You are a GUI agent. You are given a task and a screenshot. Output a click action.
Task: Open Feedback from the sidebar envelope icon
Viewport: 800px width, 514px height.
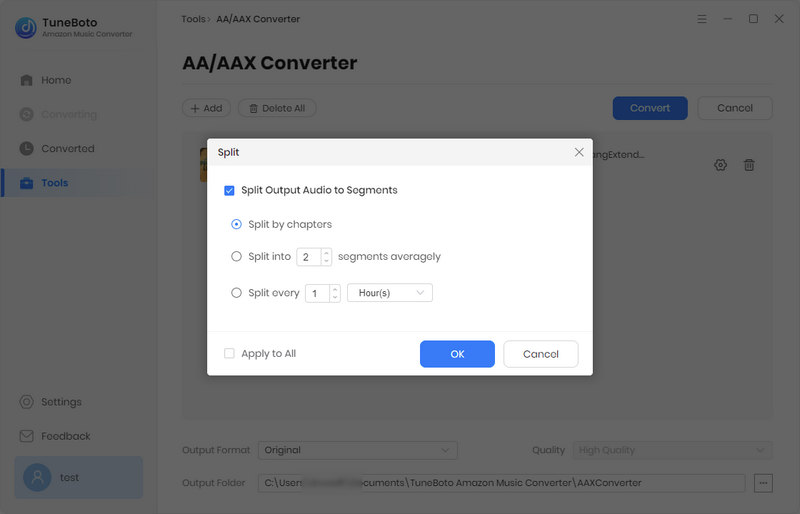(27, 436)
